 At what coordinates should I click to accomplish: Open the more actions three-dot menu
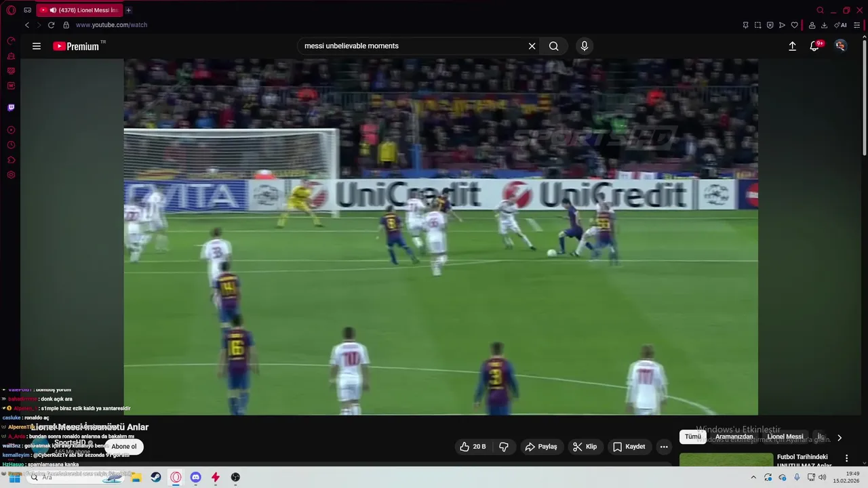(664, 447)
